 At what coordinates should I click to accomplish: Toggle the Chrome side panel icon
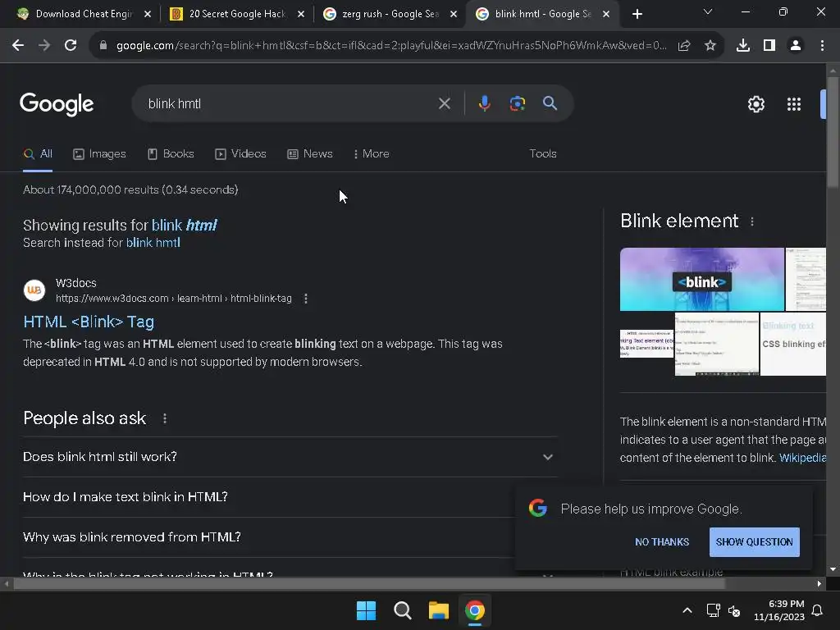click(x=769, y=46)
